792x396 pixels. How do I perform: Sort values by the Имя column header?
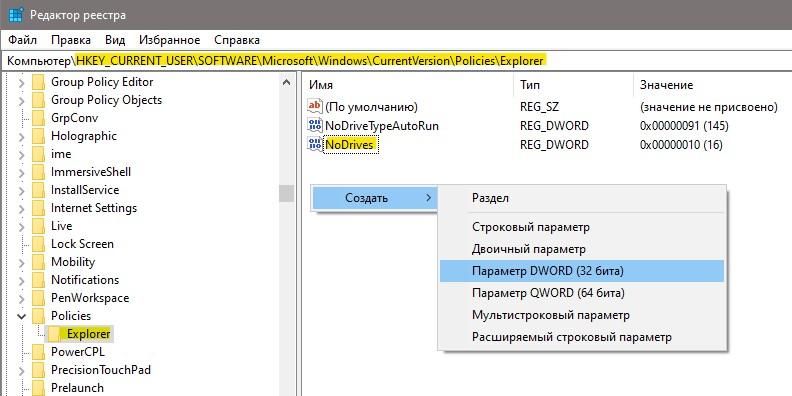click(408, 85)
